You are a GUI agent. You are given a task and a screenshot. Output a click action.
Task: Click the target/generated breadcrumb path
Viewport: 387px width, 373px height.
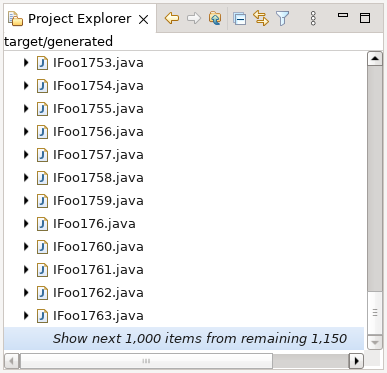pyautogui.click(x=58, y=42)
